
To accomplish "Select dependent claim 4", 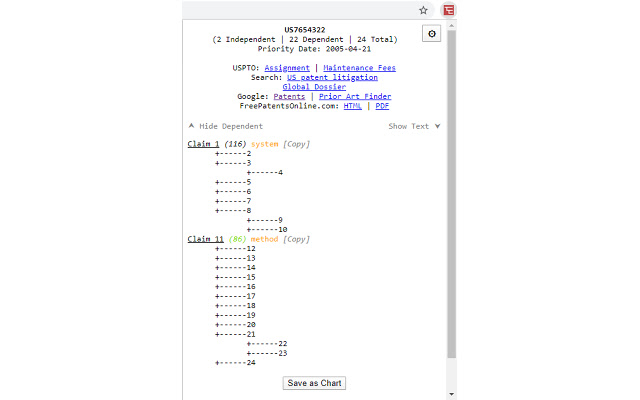I will pyautogui.click(x=280, y=173).
